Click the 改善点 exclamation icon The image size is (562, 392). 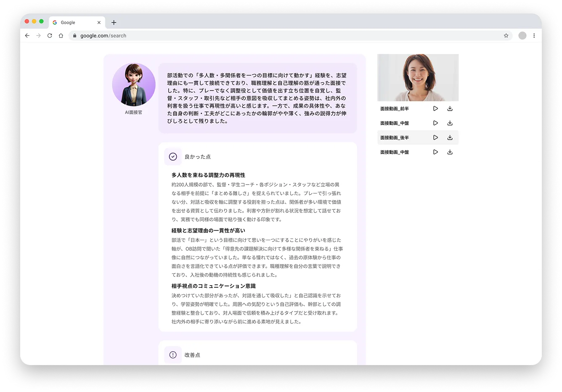coord(173,355)
